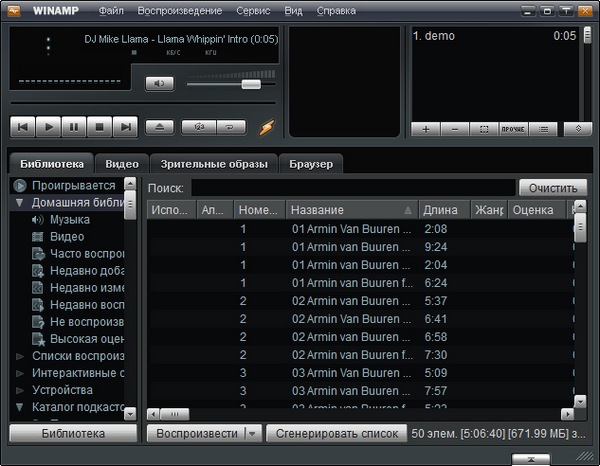
Task: Open the dropdown arrow beside Воспроизвести
Action: [252, 434]
